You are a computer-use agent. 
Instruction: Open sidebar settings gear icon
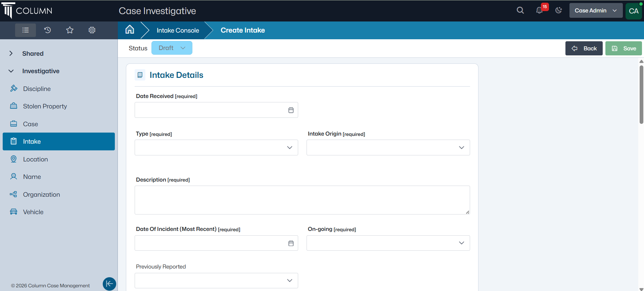tap(92, 30)
